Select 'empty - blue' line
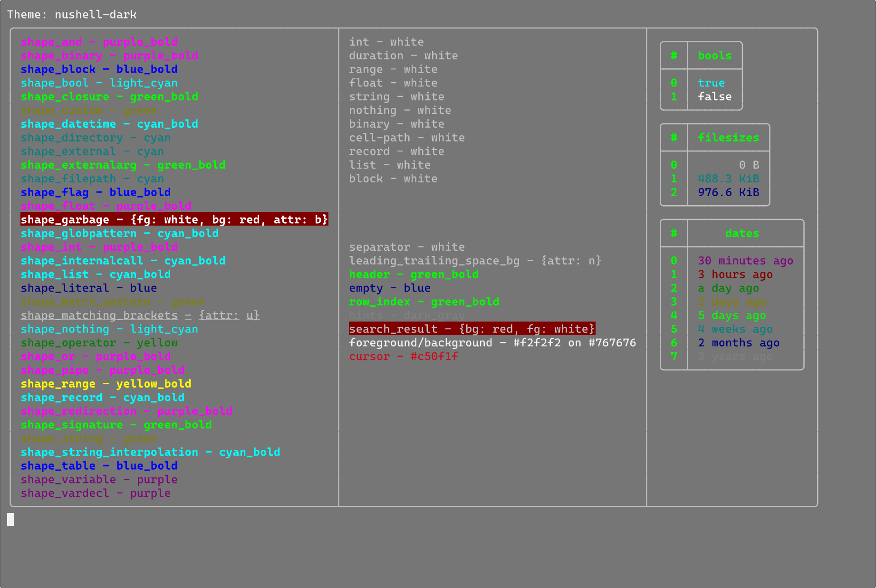 coord(390,288)
